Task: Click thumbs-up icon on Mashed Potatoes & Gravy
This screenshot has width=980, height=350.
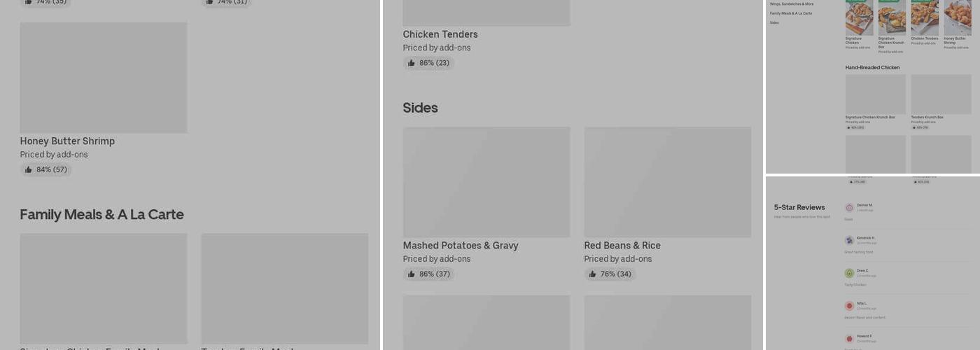Action: tap(412, 274)
